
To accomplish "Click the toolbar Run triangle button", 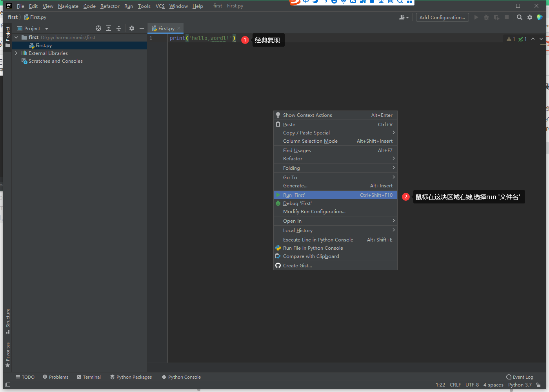I will pos(476,17).
